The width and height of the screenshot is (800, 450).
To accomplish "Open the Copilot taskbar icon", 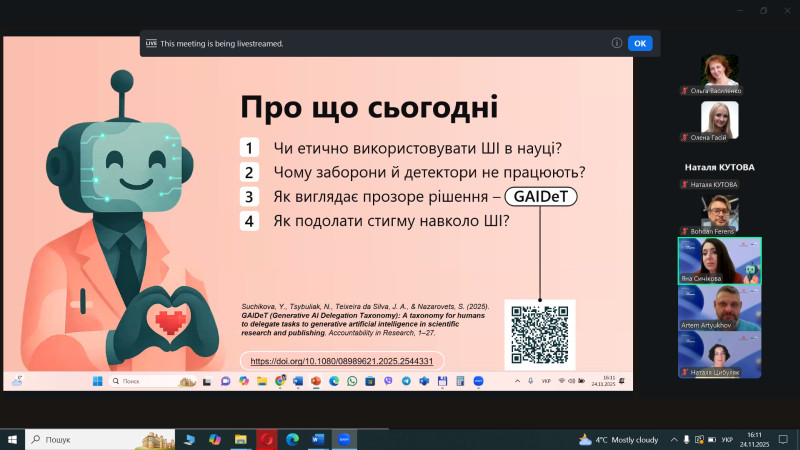I will coord(215,439).
